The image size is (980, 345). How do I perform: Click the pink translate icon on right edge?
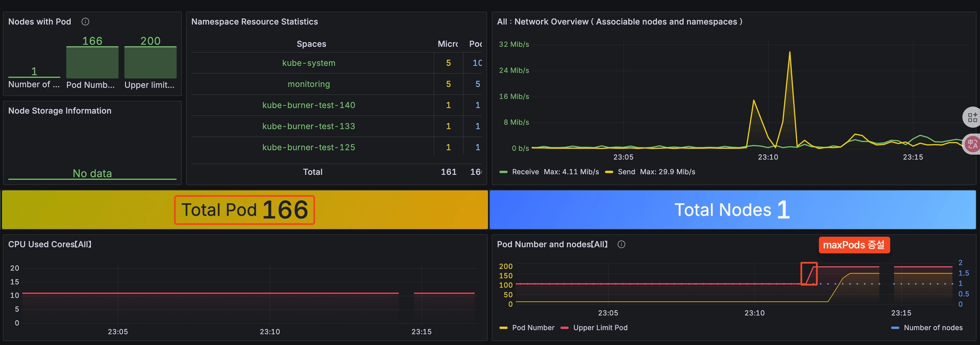coord(972,144)
